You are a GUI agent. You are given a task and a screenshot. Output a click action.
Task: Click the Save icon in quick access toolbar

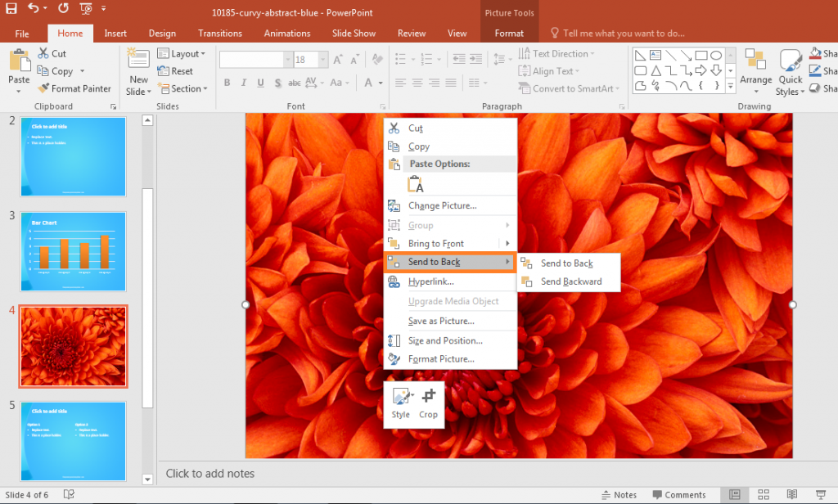click(11, 8)
